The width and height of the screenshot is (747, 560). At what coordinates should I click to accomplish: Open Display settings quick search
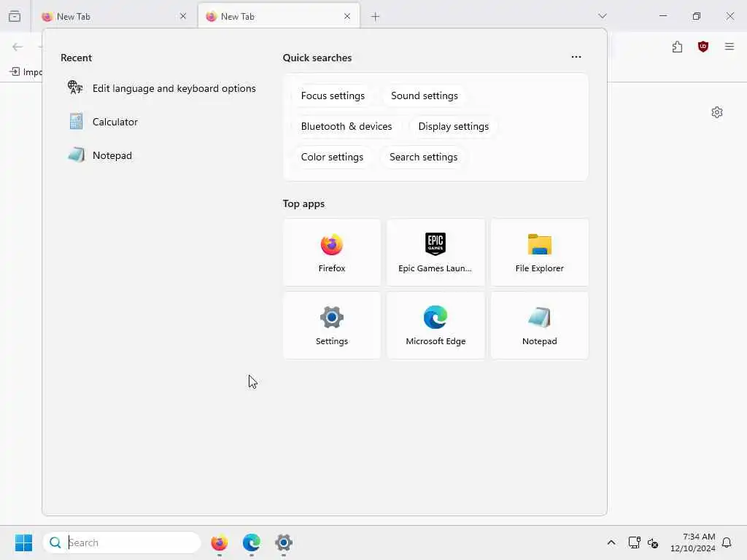pos(453,126)
